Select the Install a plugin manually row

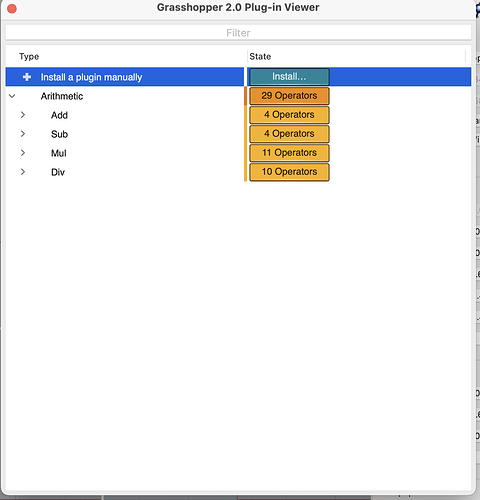point(238,77)
